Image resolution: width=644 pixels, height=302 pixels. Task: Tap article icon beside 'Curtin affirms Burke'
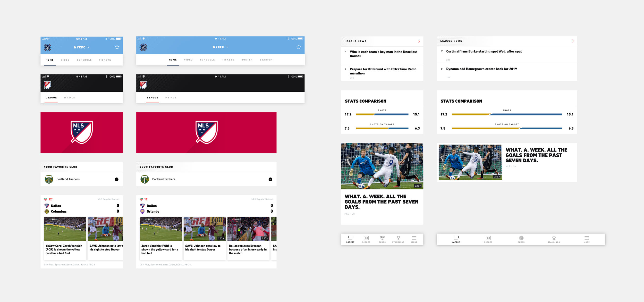pos(442,51)
